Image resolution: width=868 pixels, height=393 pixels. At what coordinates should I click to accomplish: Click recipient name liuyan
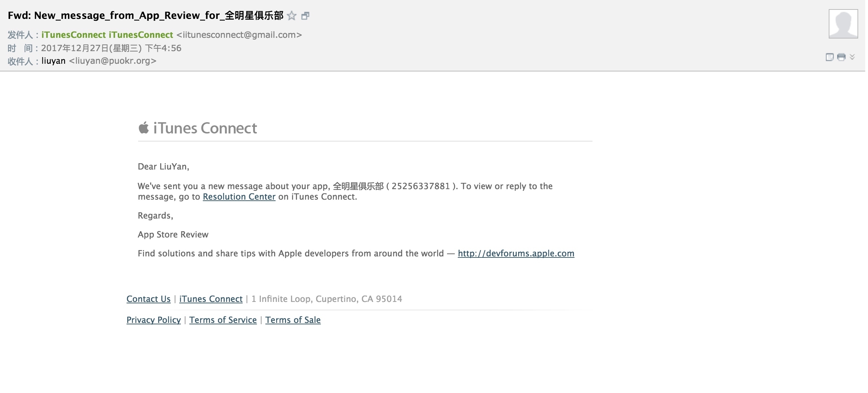pyautogui.click(x=53, y=61)
